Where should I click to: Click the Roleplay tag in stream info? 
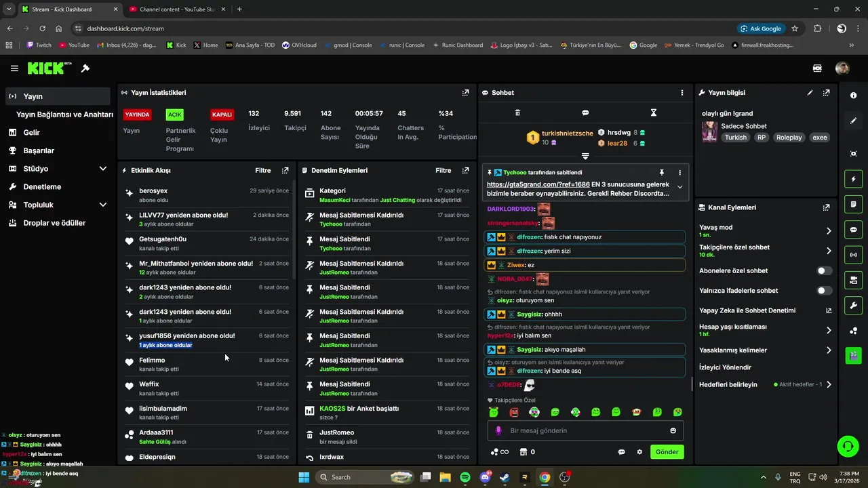click(x=789, y=138)
